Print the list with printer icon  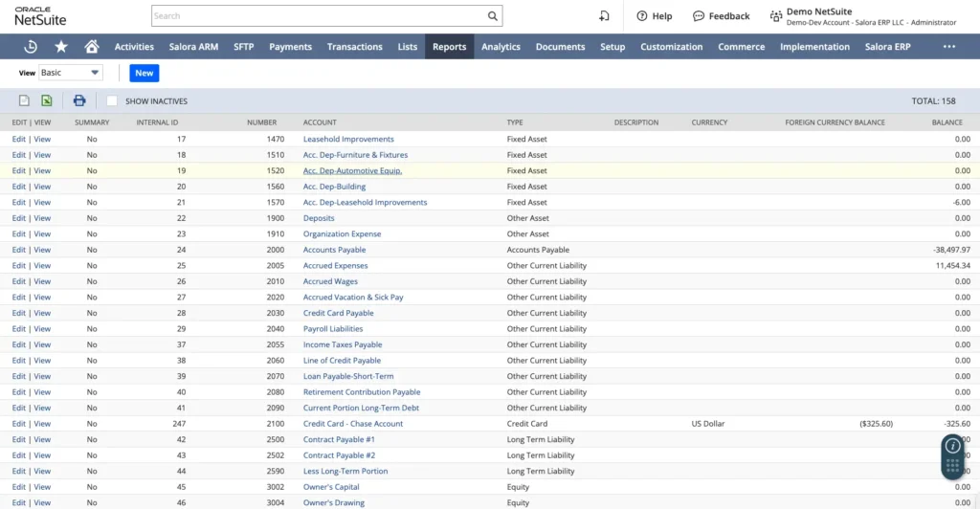coord(79,100)
